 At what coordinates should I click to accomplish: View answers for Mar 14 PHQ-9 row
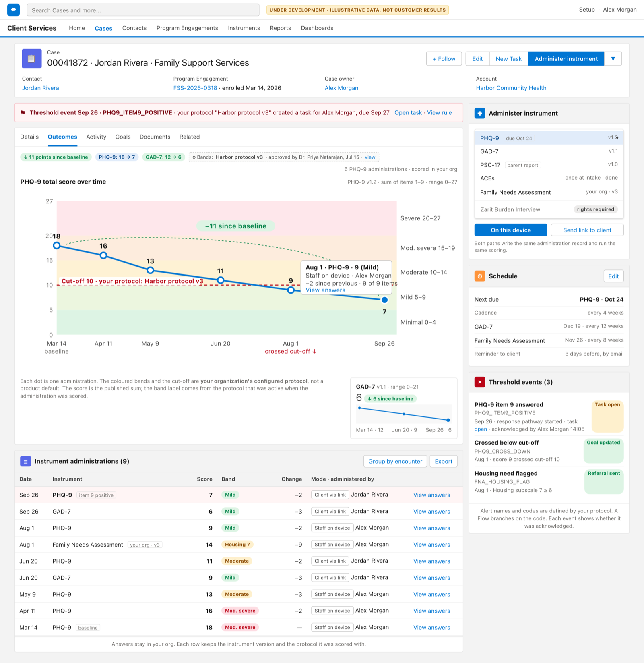431,628
